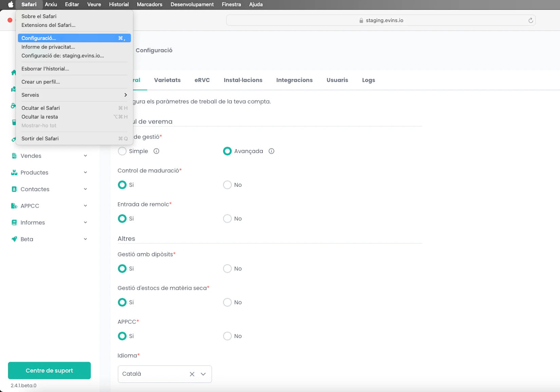Image resolution: width=560 pixels, height=392 pixels.
Task: Expand the Vendes sidebar section chevron
Action: 86,156
